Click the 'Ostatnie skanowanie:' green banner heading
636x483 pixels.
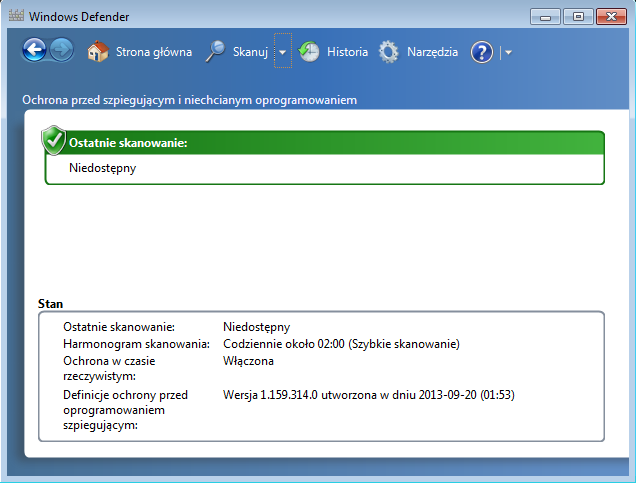pos(128,143)
